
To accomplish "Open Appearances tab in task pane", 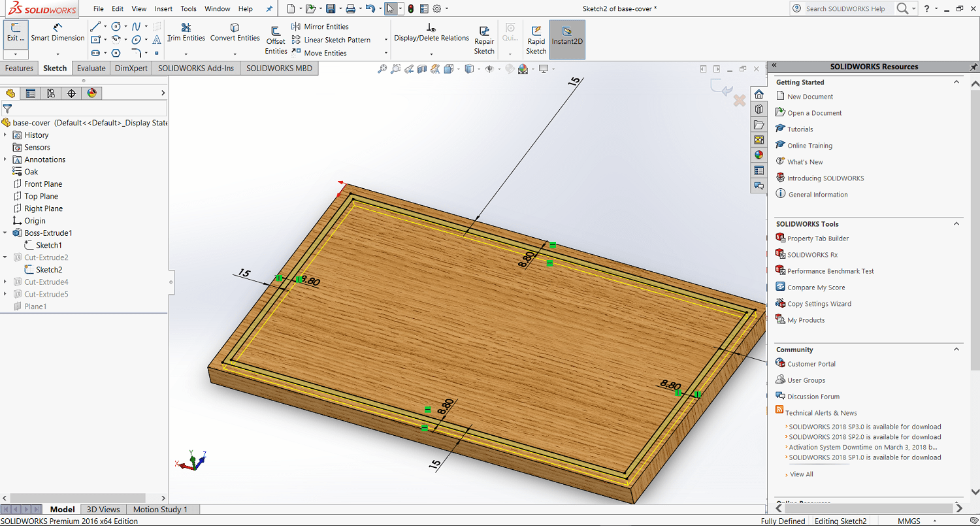I will [759, 155].
